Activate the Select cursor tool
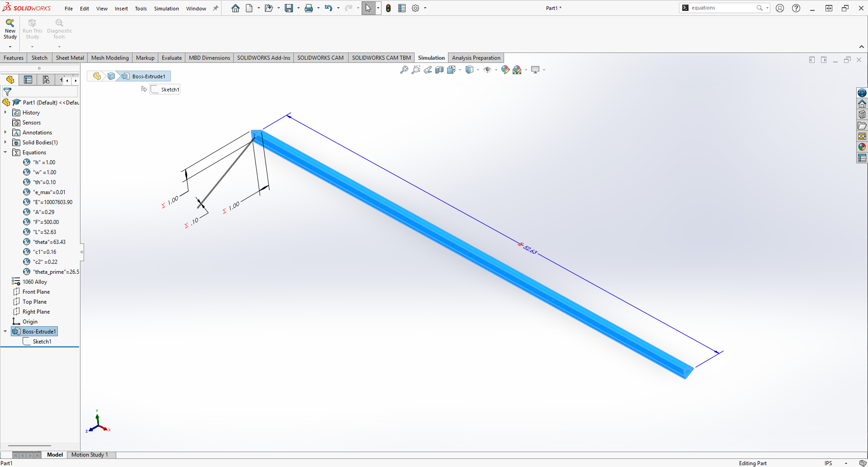Image resolution: width=868 pixels, height=467 pixels. click(x=368, y=8)
